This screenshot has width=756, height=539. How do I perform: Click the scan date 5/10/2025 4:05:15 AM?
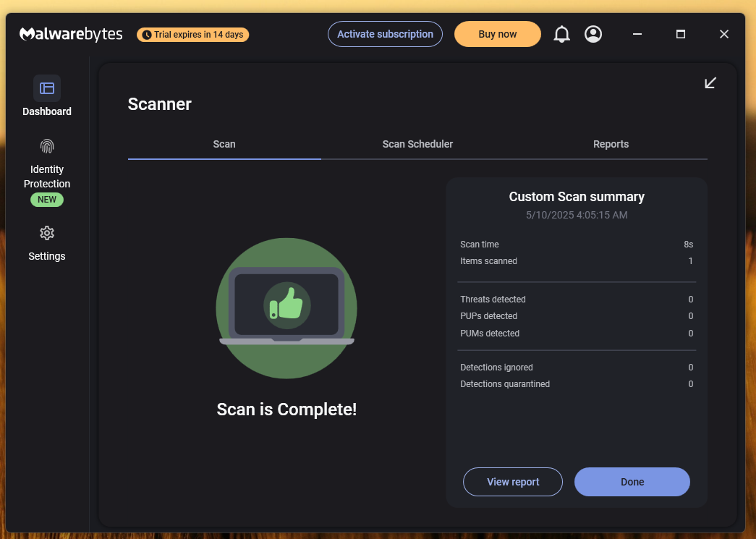point(577,215)
